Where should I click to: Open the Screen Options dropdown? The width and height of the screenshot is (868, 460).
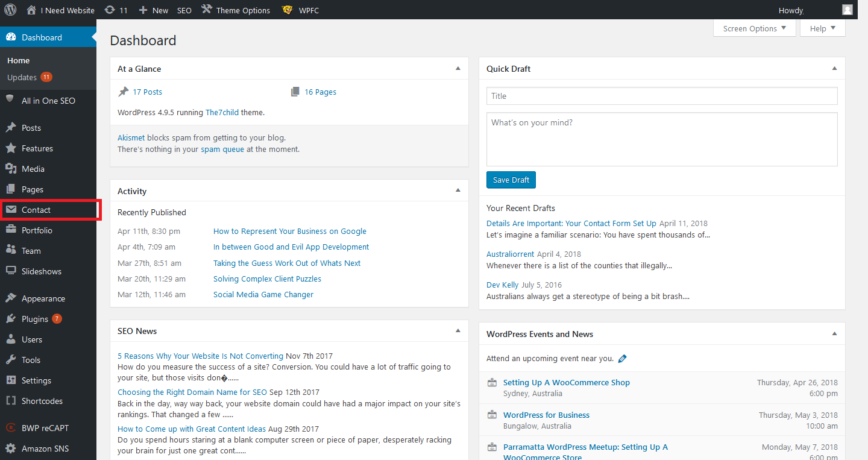tap(754, 28)
